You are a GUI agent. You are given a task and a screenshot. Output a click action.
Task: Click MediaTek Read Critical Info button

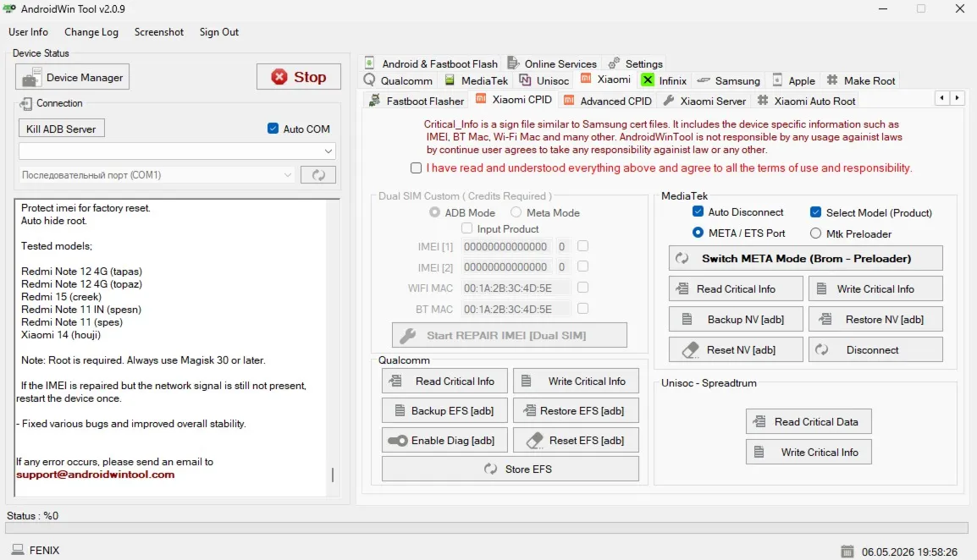736,289
